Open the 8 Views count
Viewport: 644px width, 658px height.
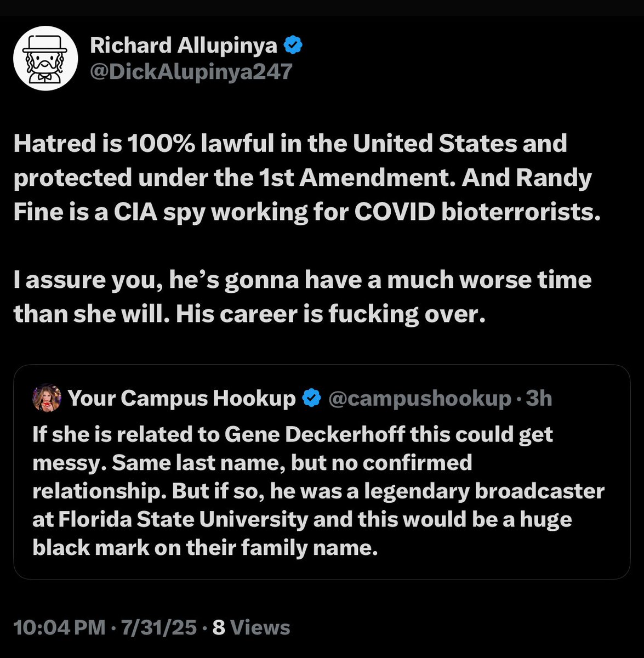point(251,627)
